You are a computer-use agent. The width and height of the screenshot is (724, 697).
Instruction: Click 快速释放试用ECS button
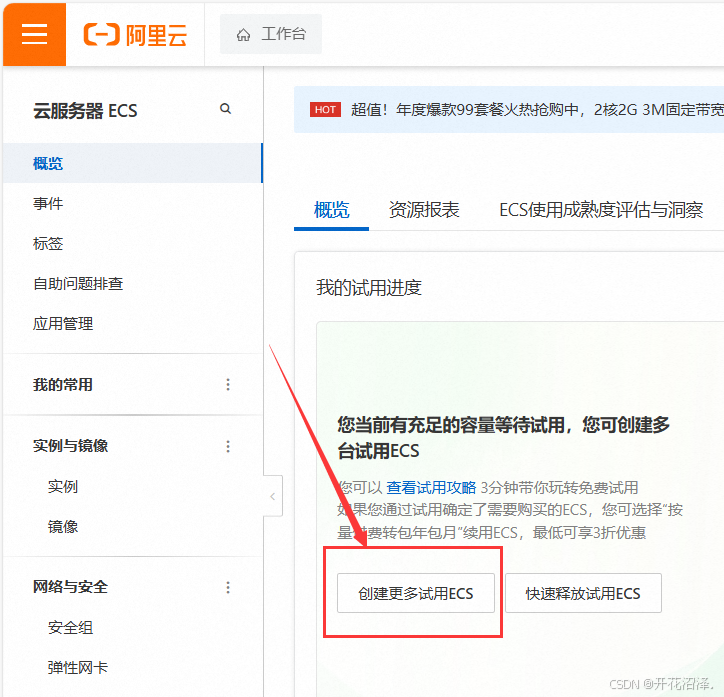coord(583,593)
